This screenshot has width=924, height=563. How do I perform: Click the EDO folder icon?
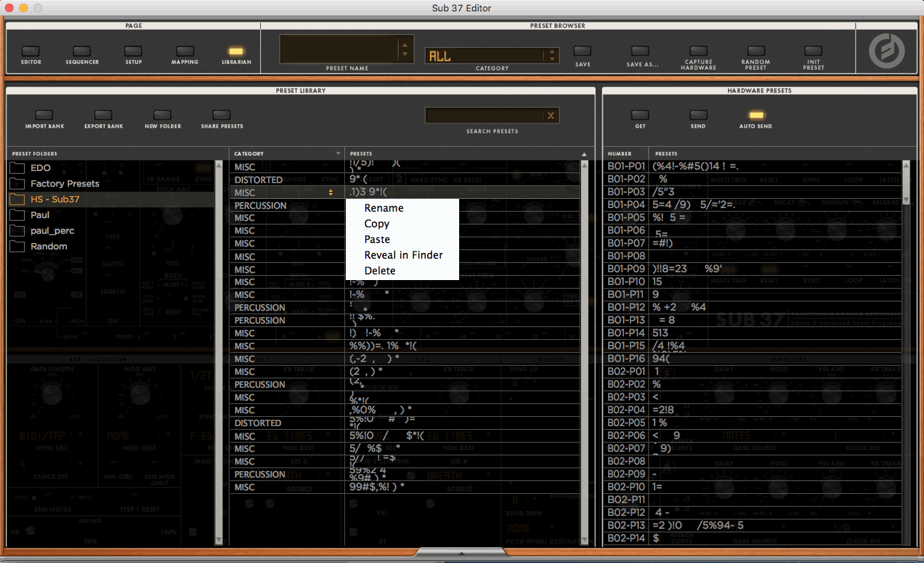coord(17,168)
